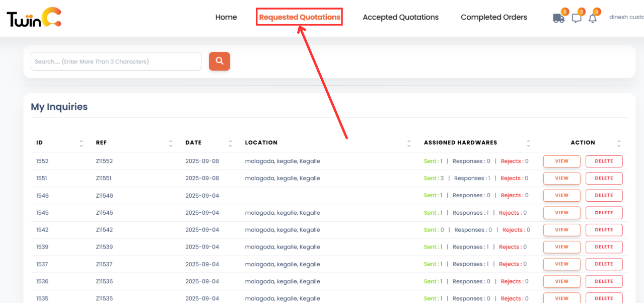644x303 pixels.
Task: View inquiry 1552
Action: (561, 161)
